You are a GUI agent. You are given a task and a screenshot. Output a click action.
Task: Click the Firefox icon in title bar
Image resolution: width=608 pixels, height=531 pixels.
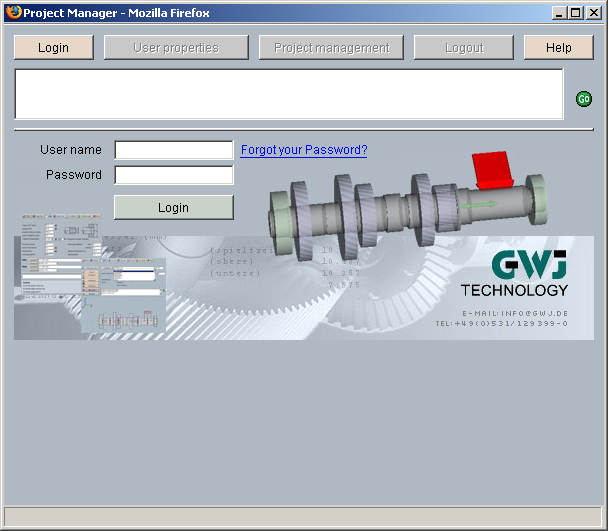tap(13, 13)
